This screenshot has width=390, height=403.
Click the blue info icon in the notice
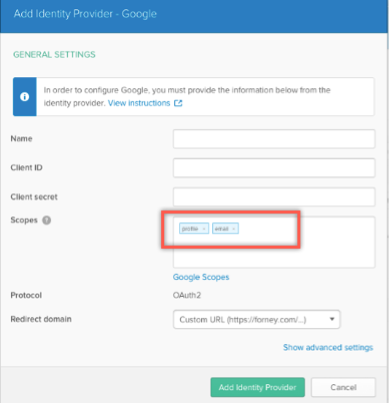[24, 97]
